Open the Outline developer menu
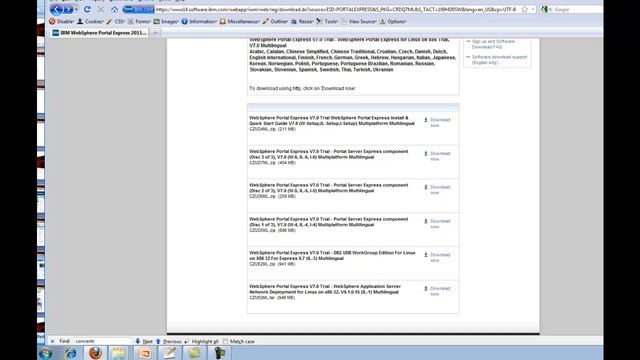The image size is (640, 360). [276, 21]
